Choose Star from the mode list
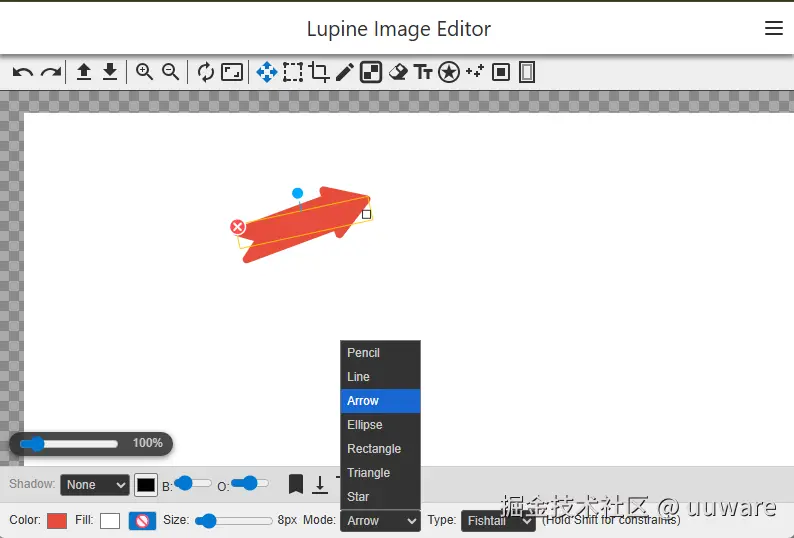Image resolution: width=794 pixels, height=538 pixels. click(x=380, y=496)
